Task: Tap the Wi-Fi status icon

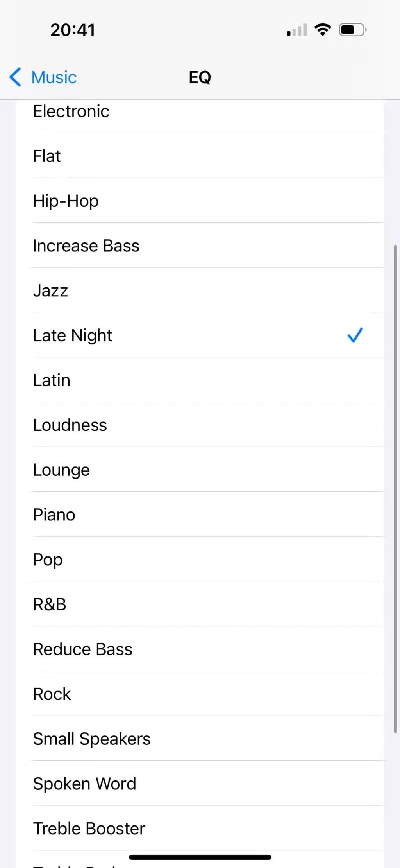Action: 323,30
